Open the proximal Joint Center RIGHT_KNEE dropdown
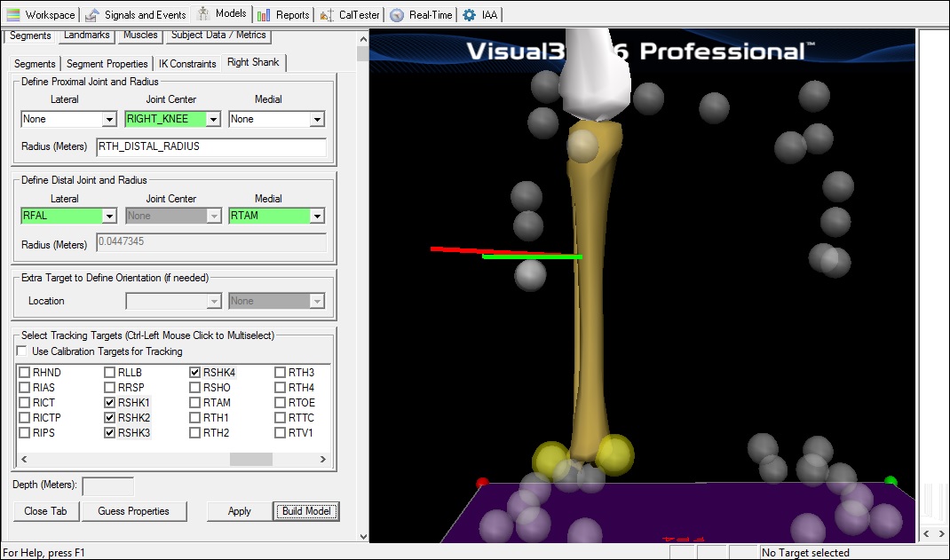Viewport: 950px width, 560px height. pyautogui.click(x=213, y=119)
